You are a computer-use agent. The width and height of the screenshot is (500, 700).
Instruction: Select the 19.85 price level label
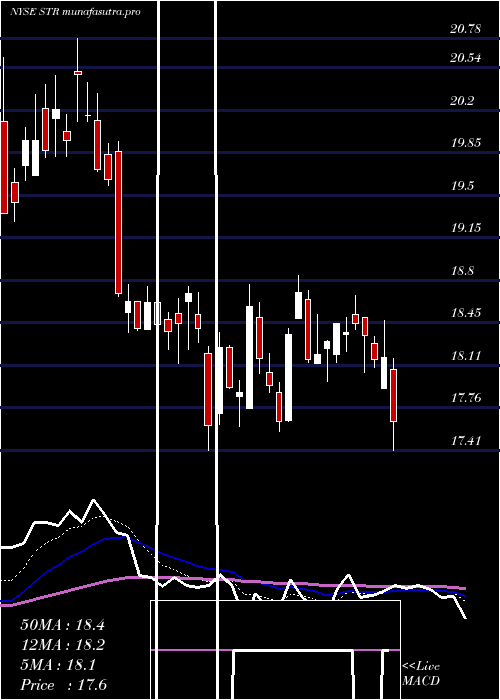pyautogui.click(x=466, y=143)
